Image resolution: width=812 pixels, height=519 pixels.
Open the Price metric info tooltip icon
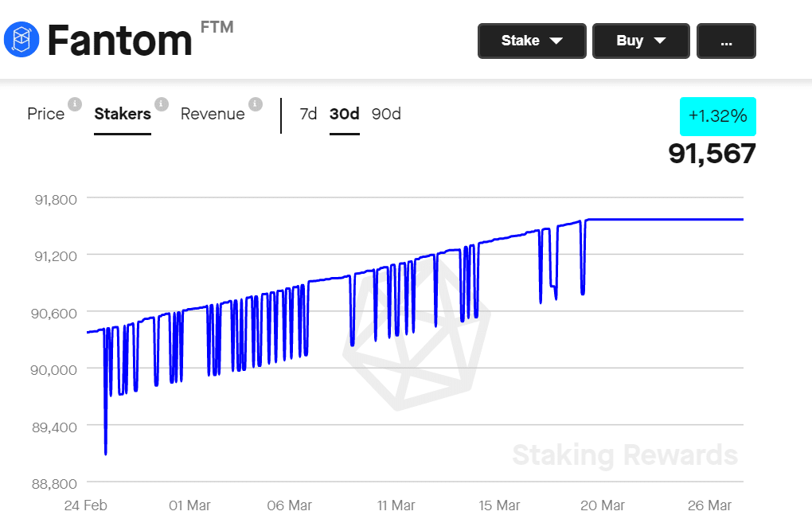(x=75, y=103)
